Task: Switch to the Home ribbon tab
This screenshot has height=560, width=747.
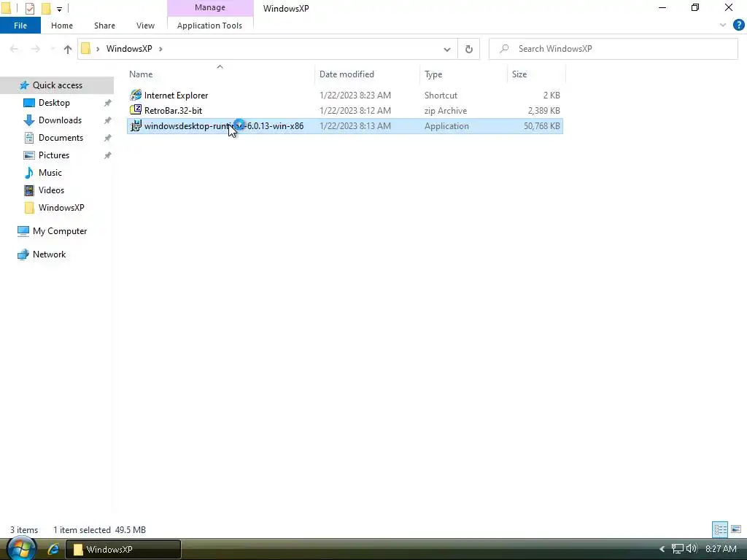Action: tap(62, 26)
